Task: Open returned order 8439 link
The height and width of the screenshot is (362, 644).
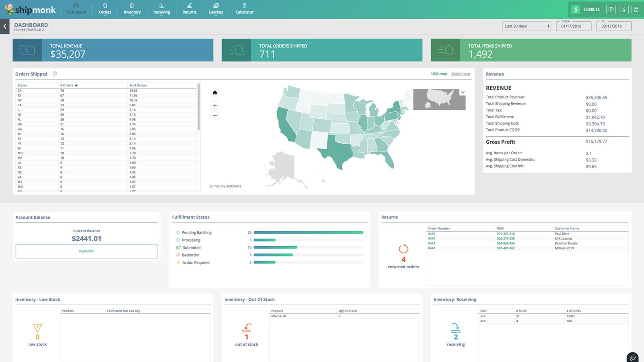Action: point(431,234)
